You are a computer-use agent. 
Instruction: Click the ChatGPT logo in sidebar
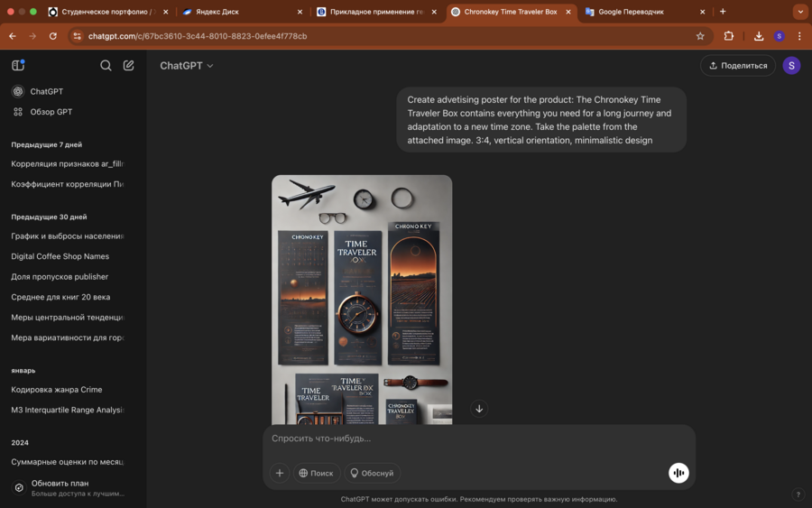point(18,91)
